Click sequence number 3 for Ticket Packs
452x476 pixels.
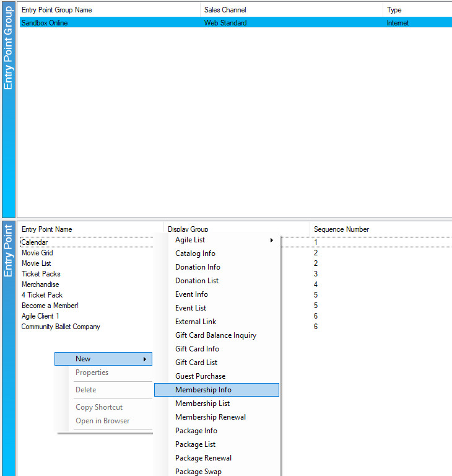(316, 274)
